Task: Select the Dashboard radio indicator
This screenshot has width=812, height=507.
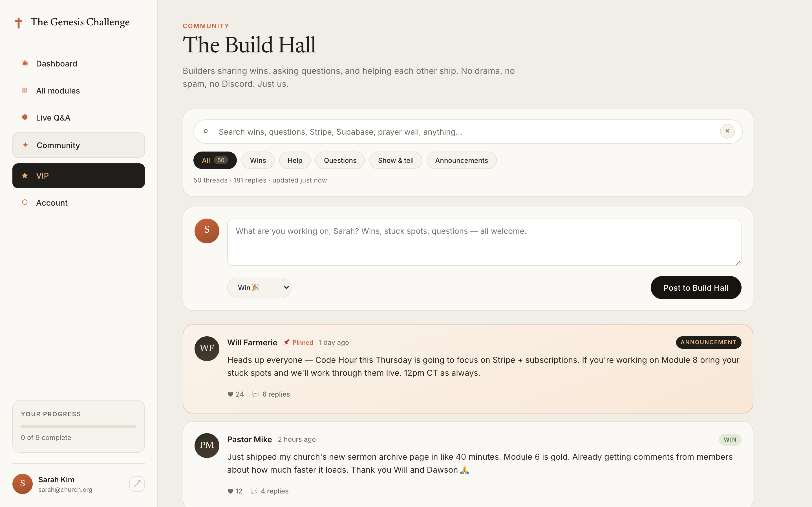Action: click(25, 63)
